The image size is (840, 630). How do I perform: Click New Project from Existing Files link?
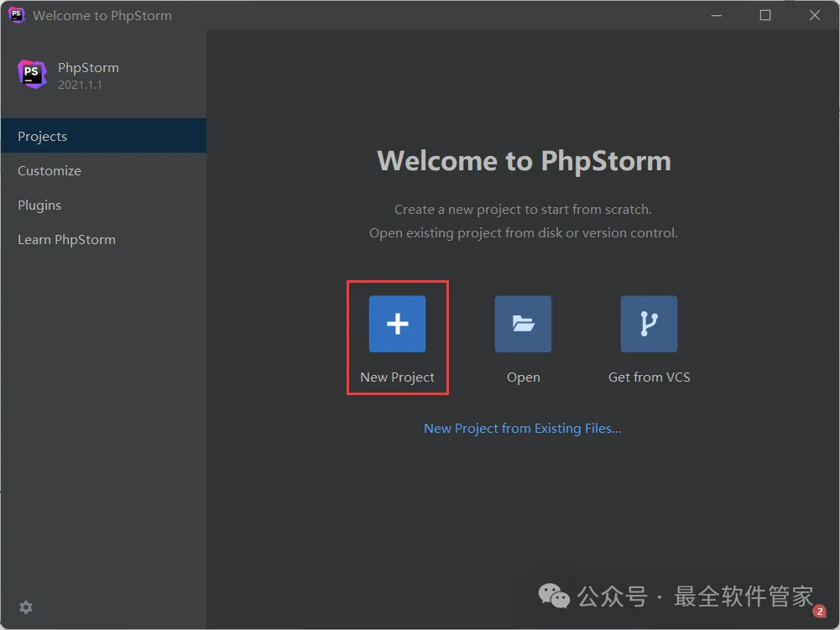(522, 429)
